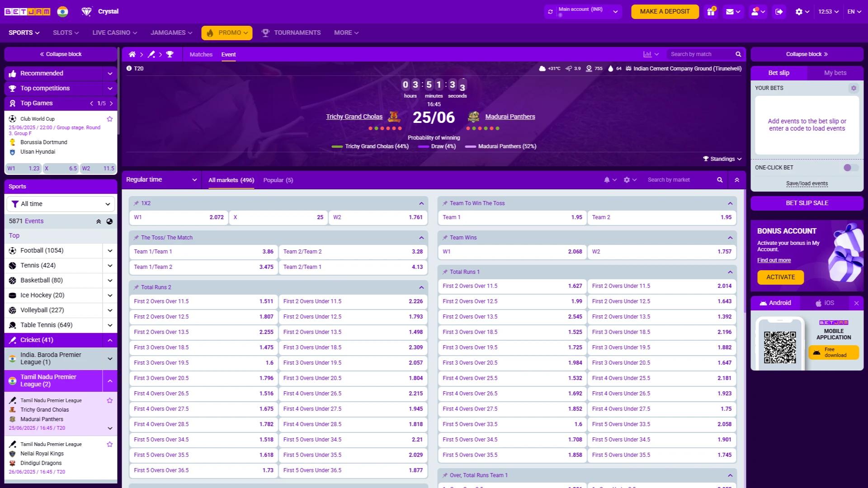Click the trophy icon in the breadcrumb trail
The height and width of the screenshot is (488, 868).
click(x=170, y=54)
